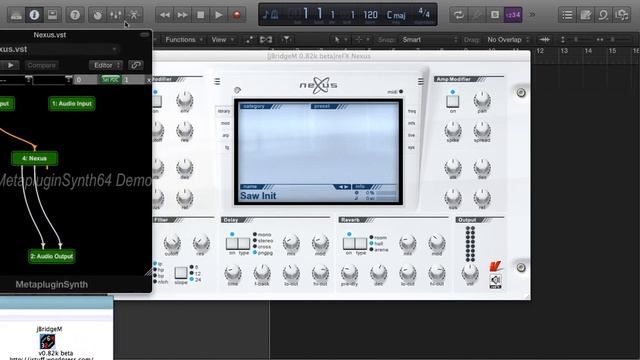Open the Mixer using the faders icon
Viewport: 640px width, 360px height.
point(116,15)
